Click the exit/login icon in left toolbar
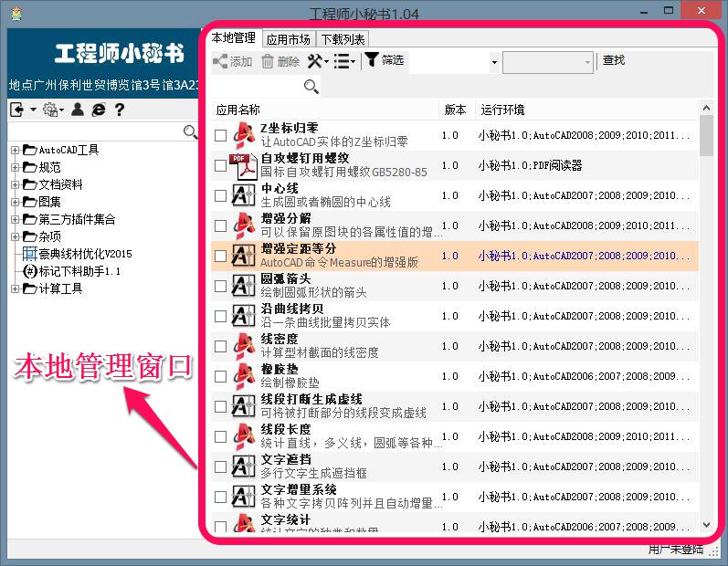The image size is (728, 566). pos(17,110)
